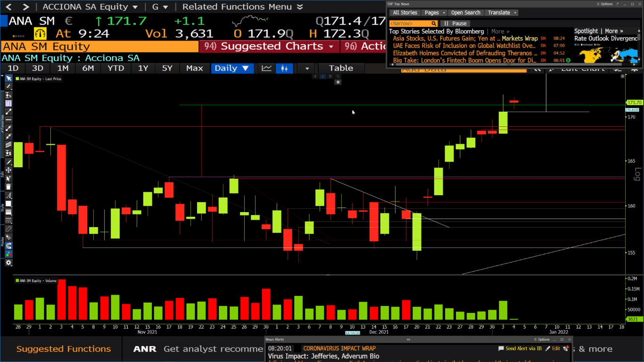Open the fill color swatch style tool

[8, 204]
